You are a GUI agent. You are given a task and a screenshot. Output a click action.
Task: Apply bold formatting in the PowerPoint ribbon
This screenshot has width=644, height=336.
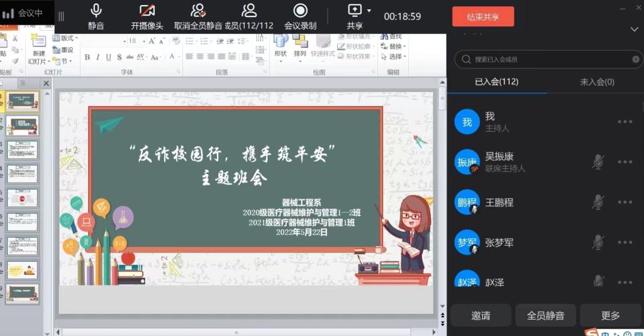87,57
